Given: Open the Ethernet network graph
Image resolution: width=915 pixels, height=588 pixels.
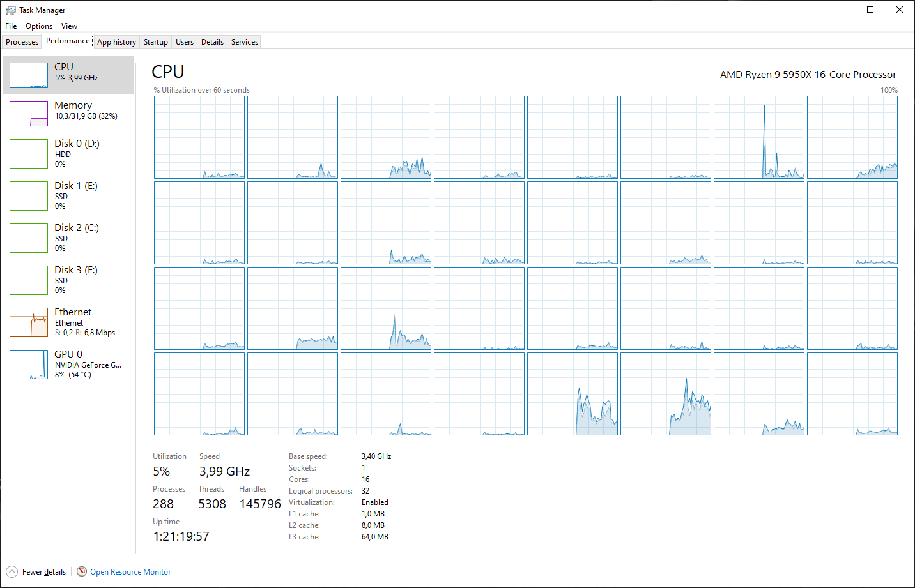Looking at the screenshot, I should [29, 322].
